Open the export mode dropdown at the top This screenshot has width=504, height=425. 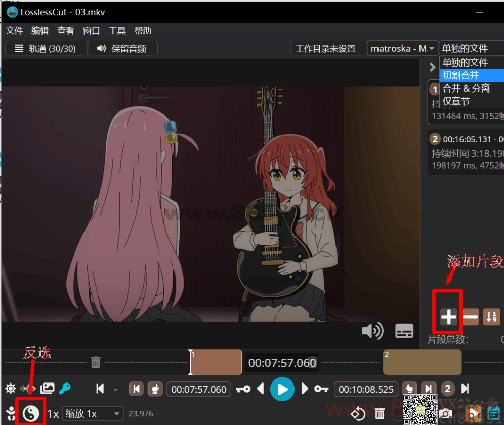click(x=471, y=48)
